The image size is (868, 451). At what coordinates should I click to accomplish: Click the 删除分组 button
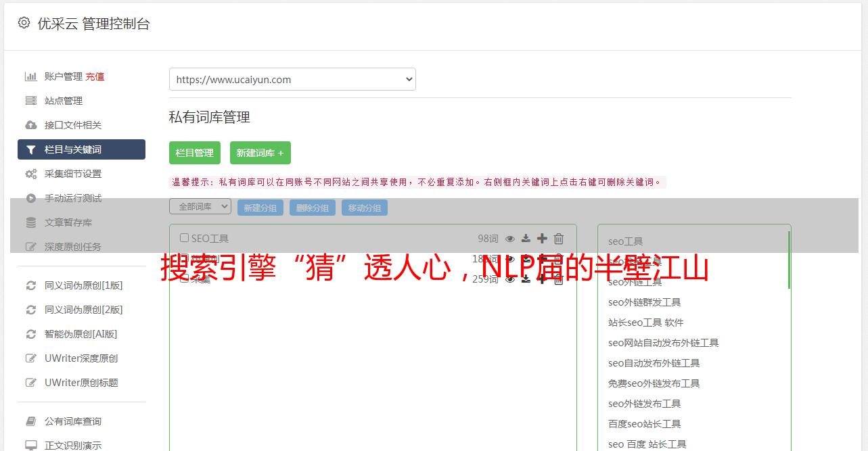313,208
